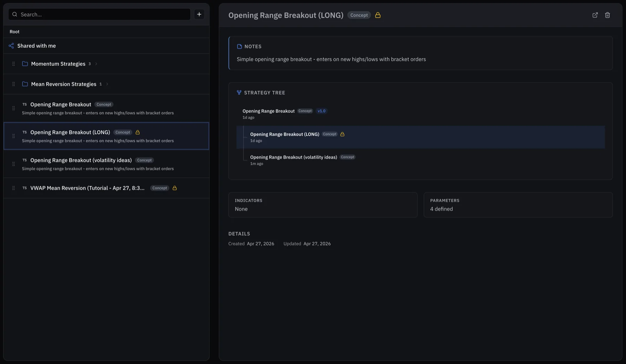Click drag handle of Opening Range Breakout row

(x=14, y=108)
